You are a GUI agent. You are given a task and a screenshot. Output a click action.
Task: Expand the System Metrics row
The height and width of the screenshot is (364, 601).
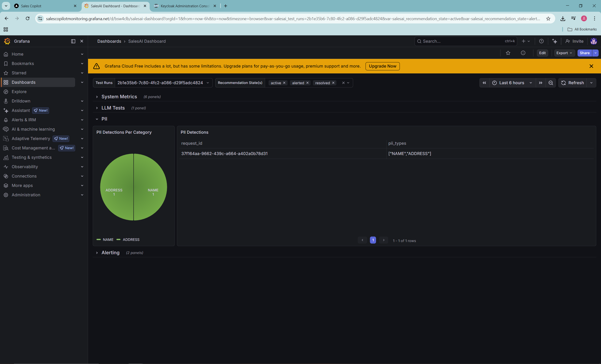pyautogui.click(x=119, y=97)
